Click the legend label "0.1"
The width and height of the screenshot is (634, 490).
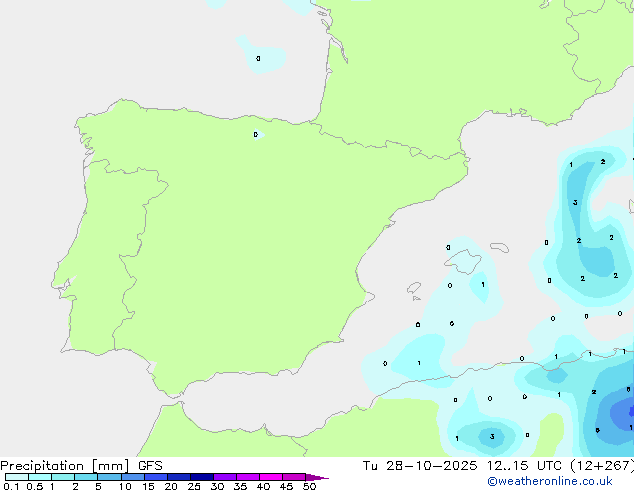tap(11, 486)
